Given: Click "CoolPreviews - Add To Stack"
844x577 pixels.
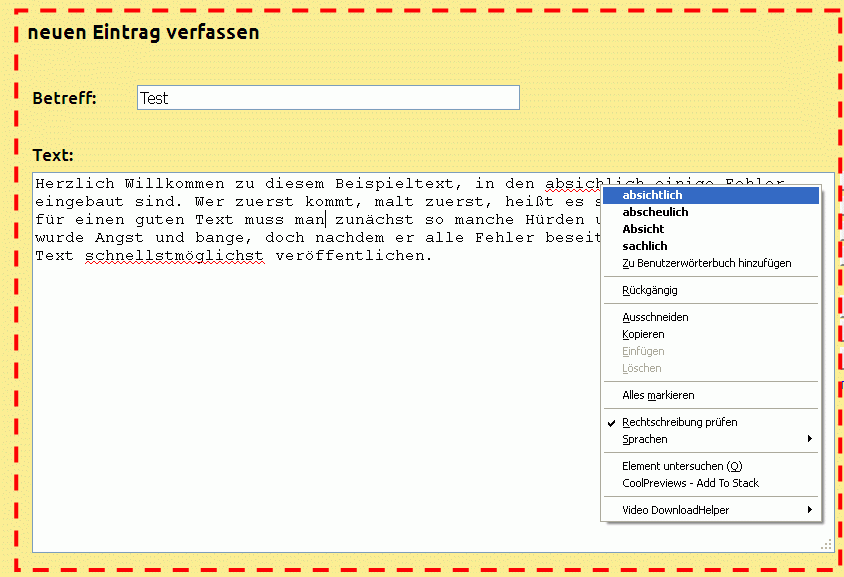Looking at the screenshot, I should click(690, 483).
